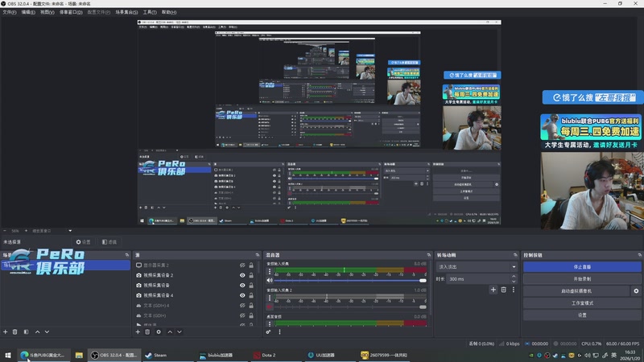Open 帮助(H) menu
Viewport: 644px width, 362px height.
click(x=169, y=12)
